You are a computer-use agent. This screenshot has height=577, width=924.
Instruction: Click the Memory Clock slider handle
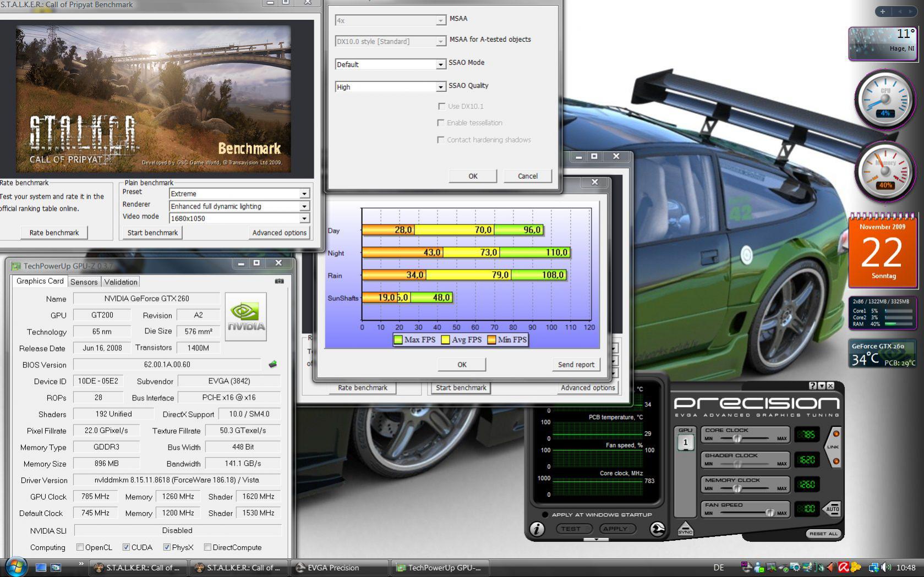(737, 488)
